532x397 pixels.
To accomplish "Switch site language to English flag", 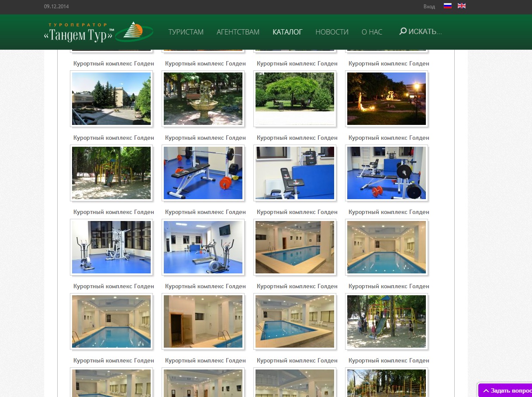I will click(461, 6).
